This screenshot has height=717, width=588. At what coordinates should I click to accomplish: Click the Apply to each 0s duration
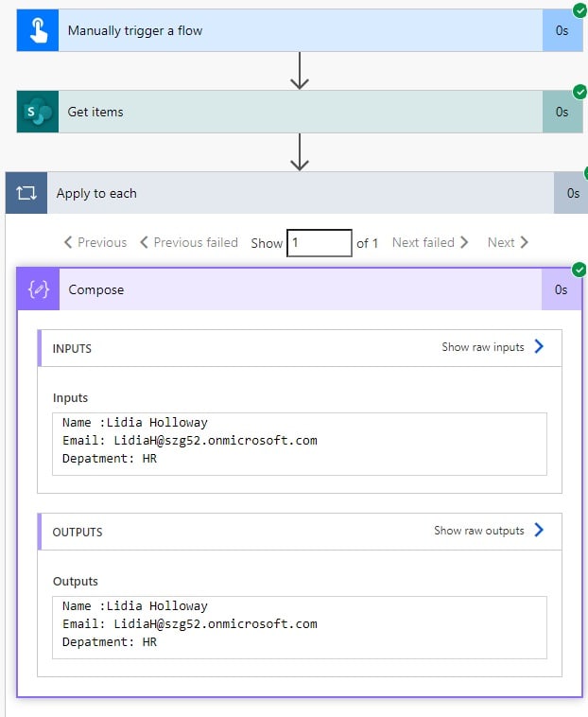(573, 193)
